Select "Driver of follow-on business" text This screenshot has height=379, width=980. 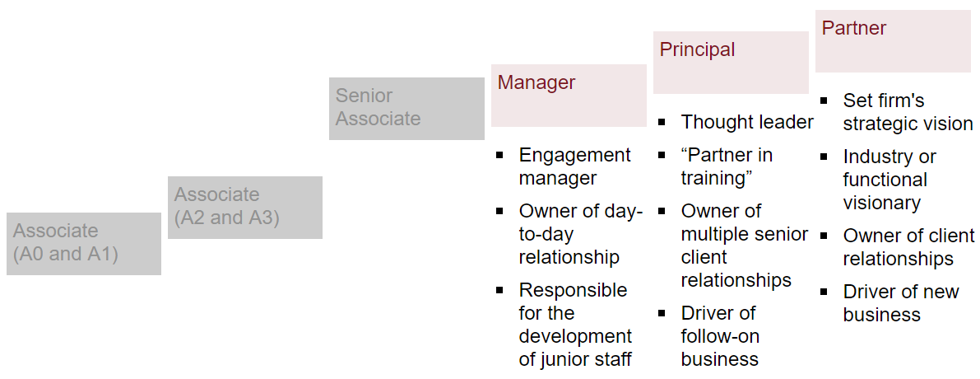719,336
